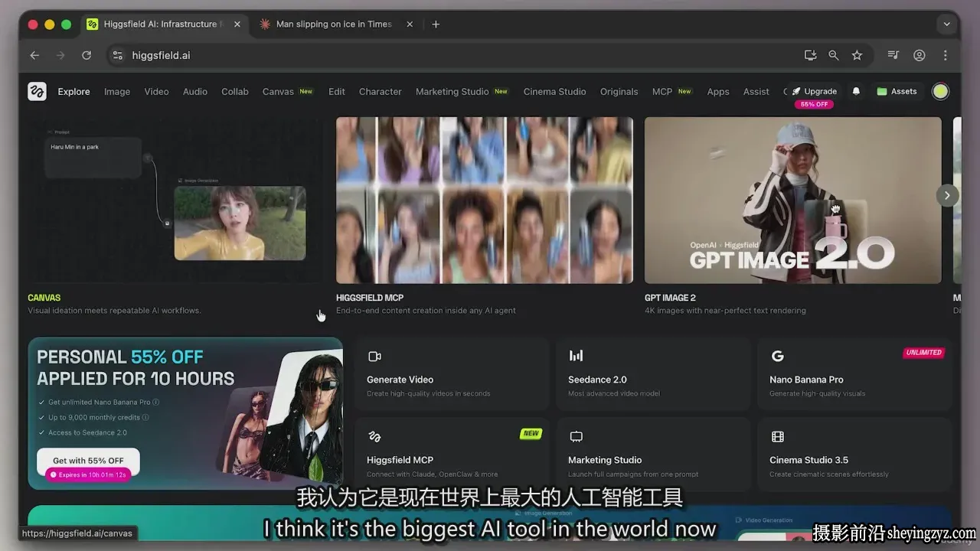980x551 pixels.
Task: Click the Seedance 2.0 bars icon
Action: tap(576, 356)
